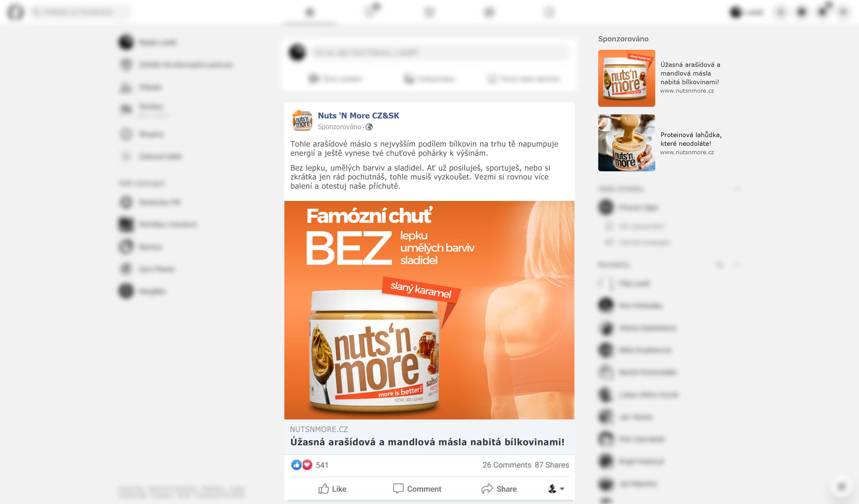859x504 pixels.
Task: Click the globe public audience icon
Action: (369, 127)
